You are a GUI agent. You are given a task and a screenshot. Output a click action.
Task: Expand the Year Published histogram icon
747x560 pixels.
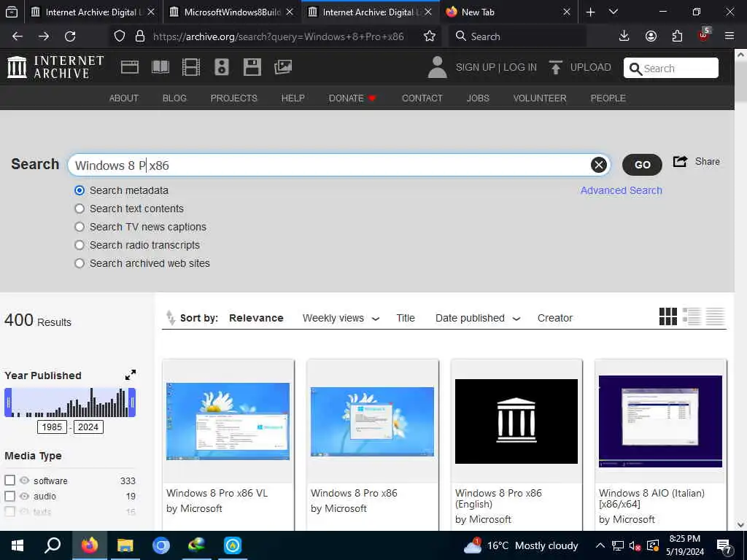tap(131, 375)
